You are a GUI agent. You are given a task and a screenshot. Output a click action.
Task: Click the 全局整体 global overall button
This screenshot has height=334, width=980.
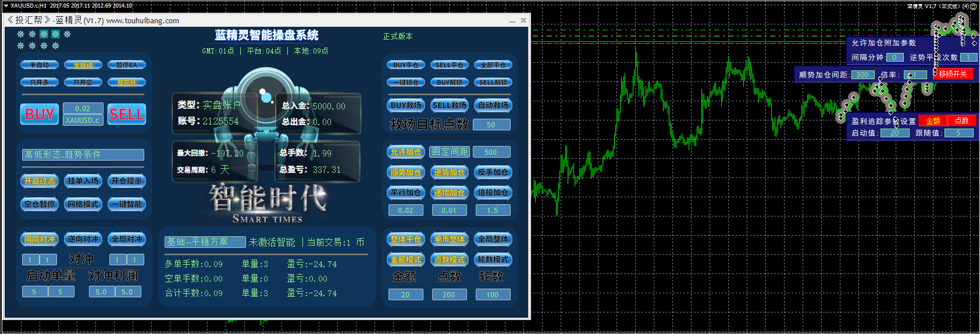pos(493,239)
